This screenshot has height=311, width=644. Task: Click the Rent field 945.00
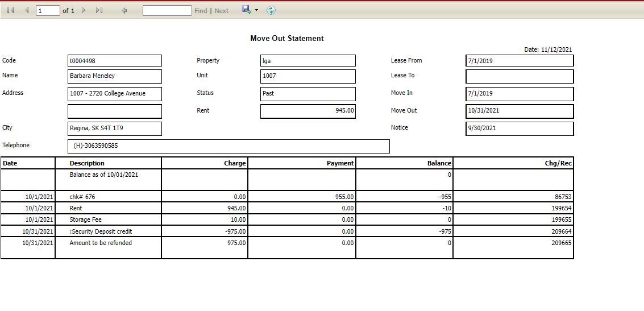[308, 111]
